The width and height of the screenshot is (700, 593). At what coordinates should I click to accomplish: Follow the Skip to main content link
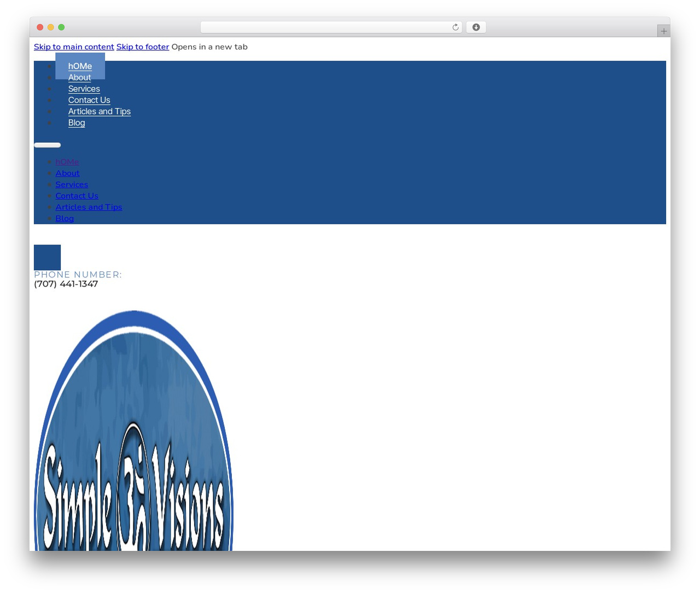(74, 47)
